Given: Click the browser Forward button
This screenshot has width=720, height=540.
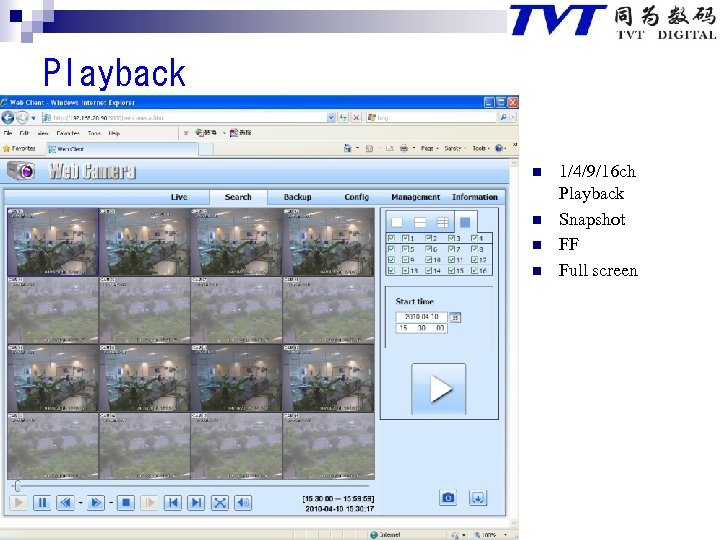Looking at the screenshot, I should coord(22,118).
